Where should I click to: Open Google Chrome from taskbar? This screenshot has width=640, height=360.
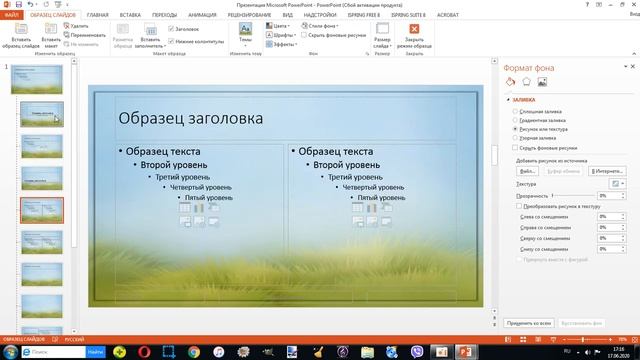194,352
